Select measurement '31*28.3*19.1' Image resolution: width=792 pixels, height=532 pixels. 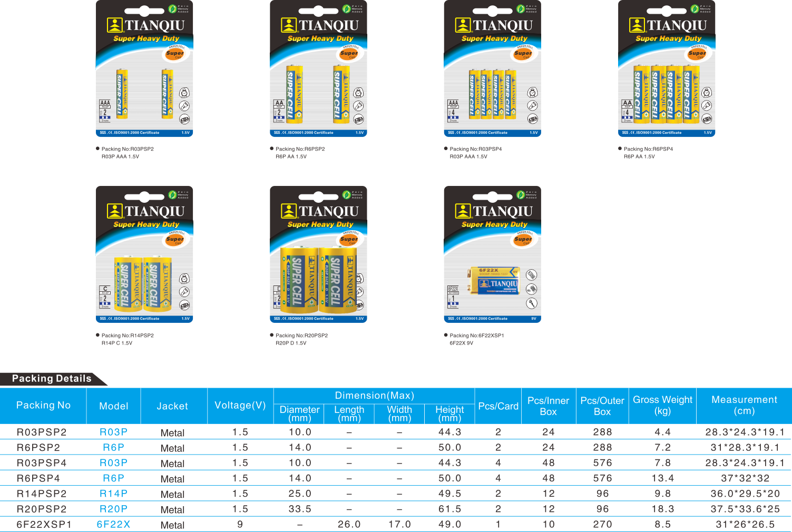click(x=745, y=448)
